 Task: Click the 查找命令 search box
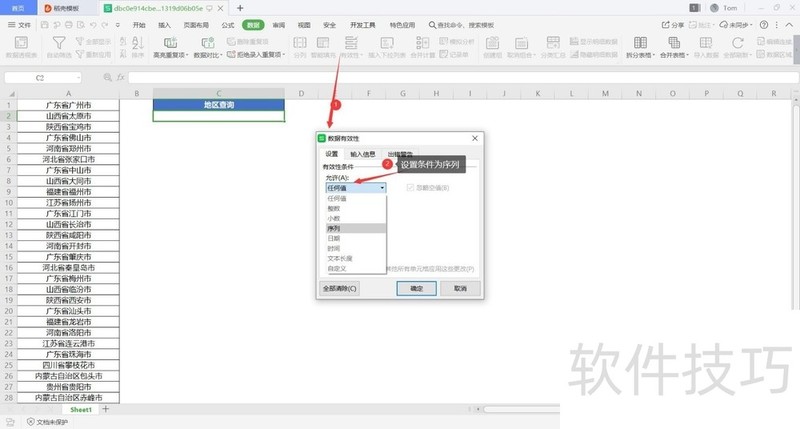(461, 24)
